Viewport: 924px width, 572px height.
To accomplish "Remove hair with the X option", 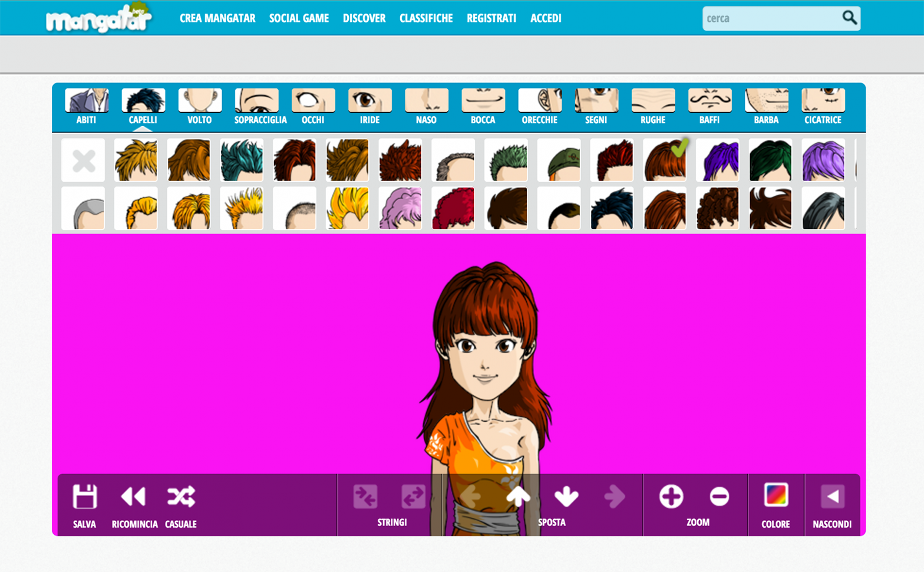I will pos(83,160).
